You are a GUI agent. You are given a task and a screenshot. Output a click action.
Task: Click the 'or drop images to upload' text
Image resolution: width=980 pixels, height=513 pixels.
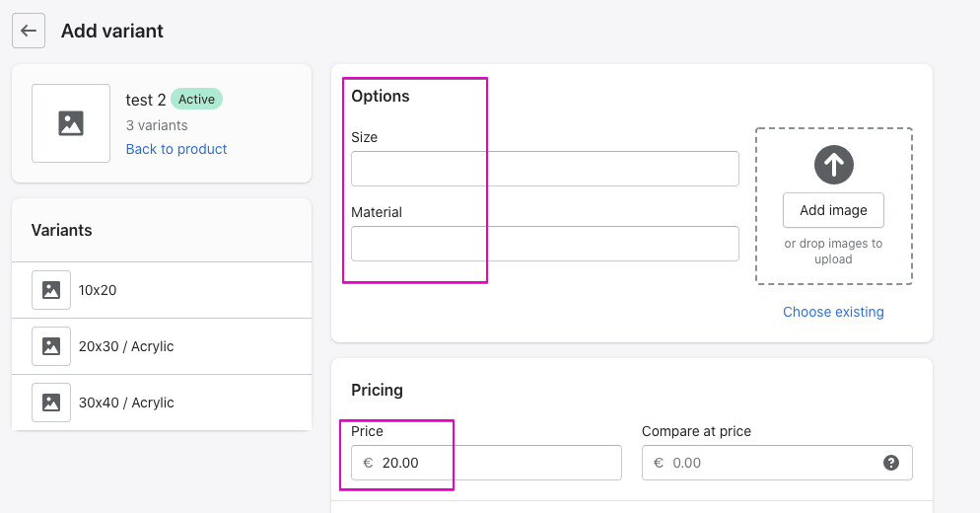point(833,252)
